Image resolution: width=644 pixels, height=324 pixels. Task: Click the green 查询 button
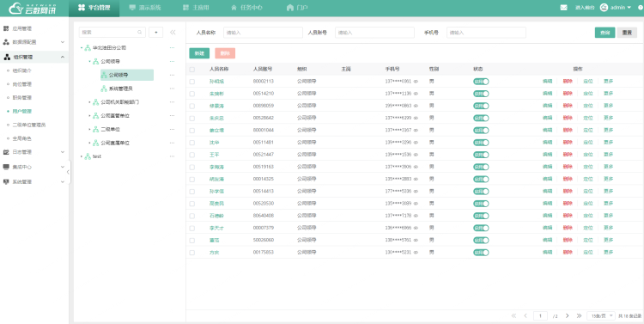coord(605,33)
